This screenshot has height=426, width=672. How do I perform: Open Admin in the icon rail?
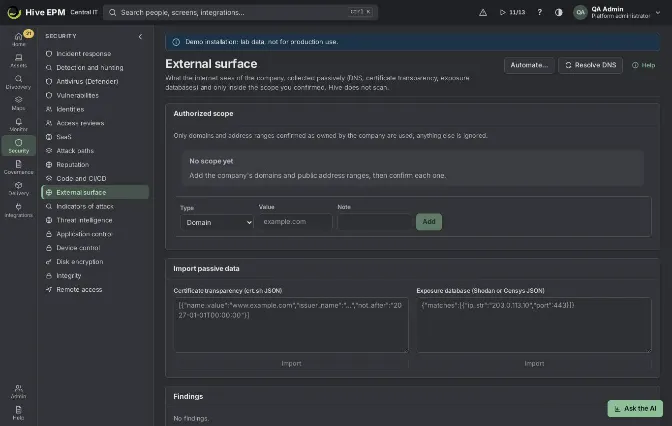pos(18,391)
